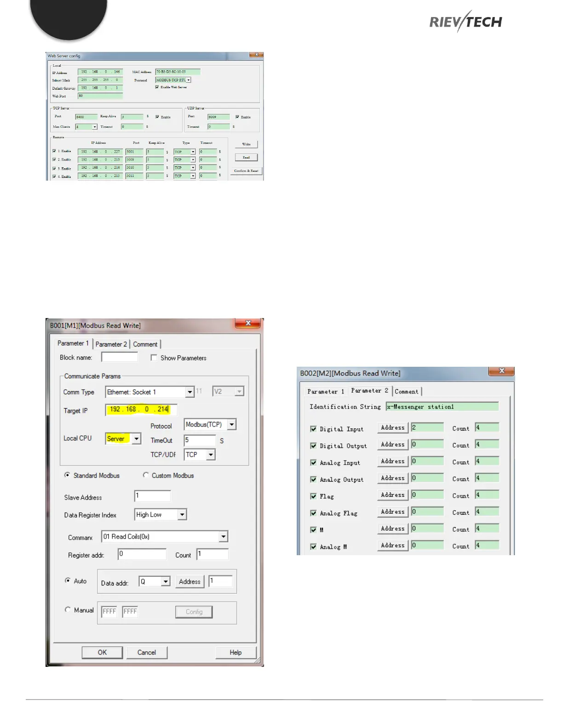Screen dimensions: 563x728
Task: Click Remote row 2 Port field 5009
Action: click(x=134, y=160)
